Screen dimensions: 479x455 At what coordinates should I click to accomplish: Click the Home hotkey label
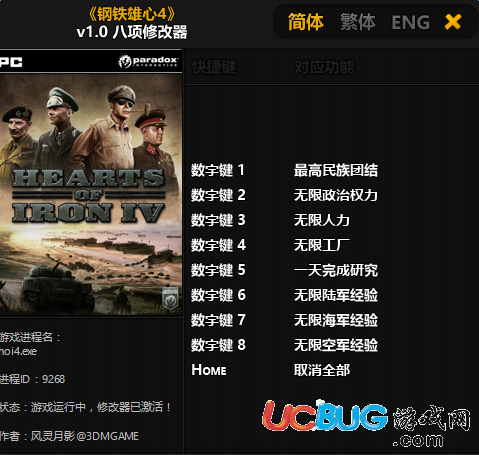pos(209,370)
